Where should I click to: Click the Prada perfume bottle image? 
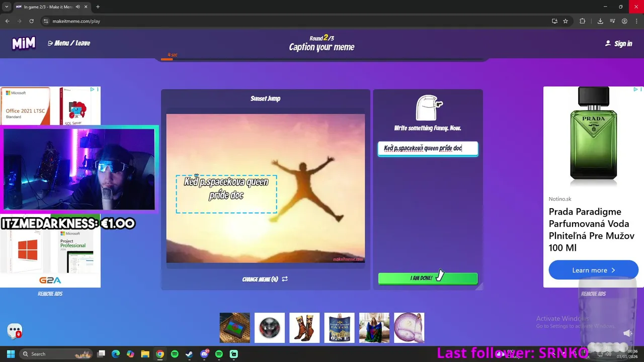594,133
